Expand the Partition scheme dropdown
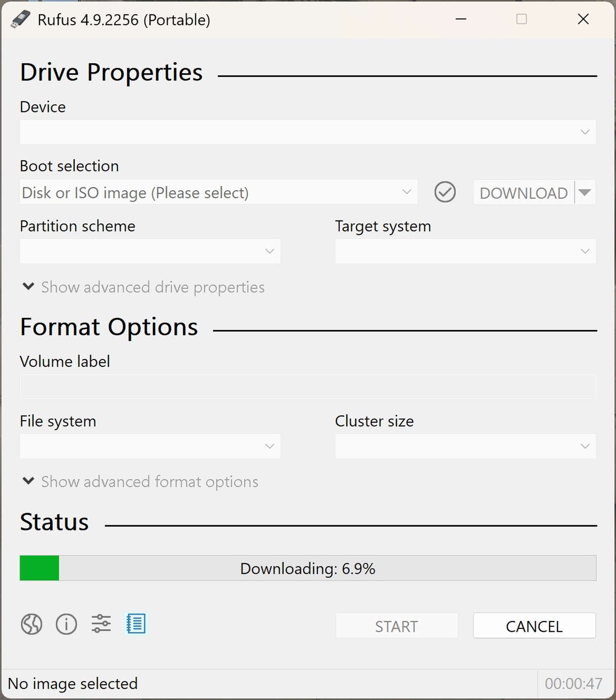 point(150,251)
